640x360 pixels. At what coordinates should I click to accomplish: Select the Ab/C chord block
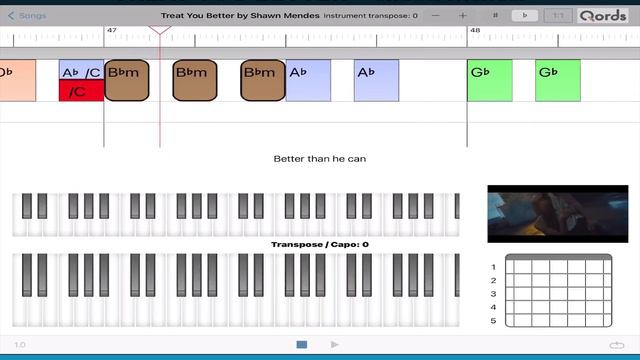point(81,70)
